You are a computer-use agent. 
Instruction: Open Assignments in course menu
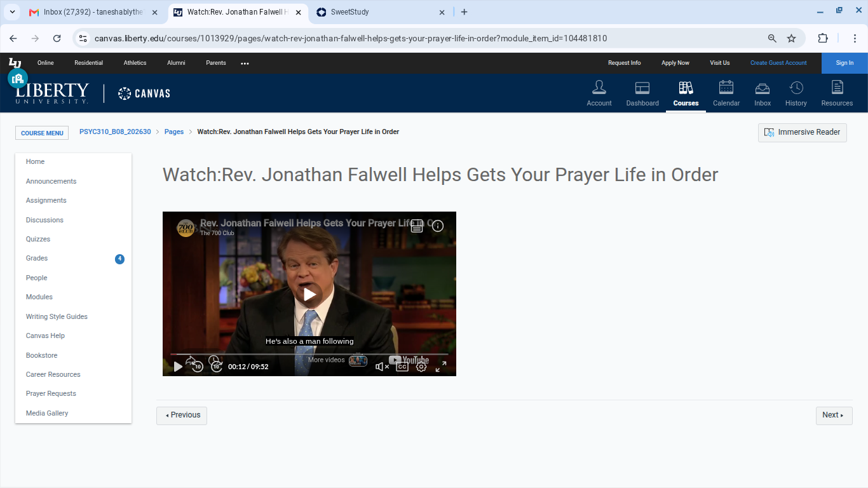click(46, 201)
